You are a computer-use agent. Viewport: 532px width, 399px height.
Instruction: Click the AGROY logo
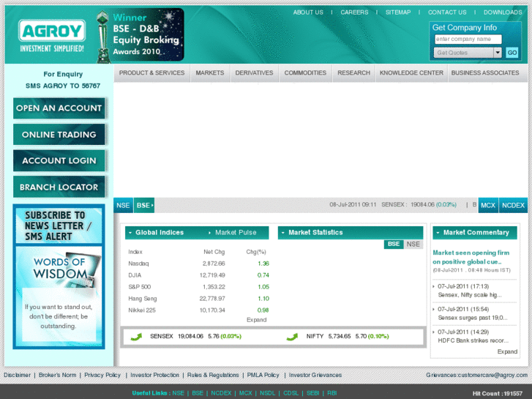(51, 36)
